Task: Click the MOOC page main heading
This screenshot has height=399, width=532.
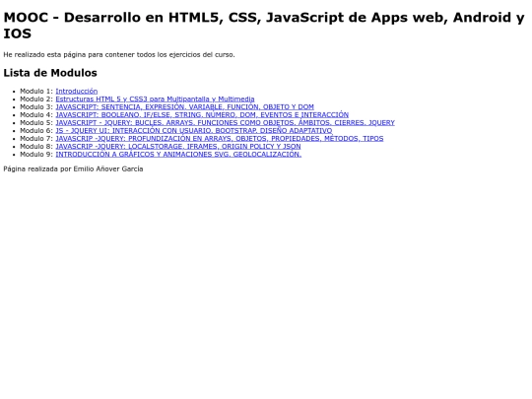Action: coord(264,26)
